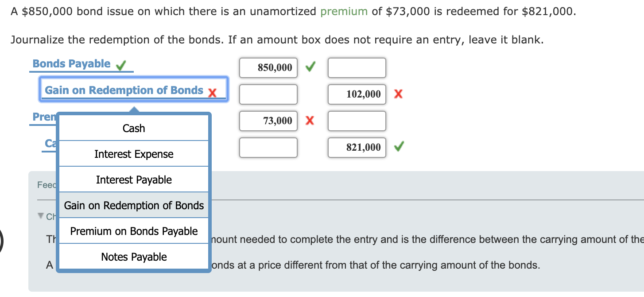Click the red X beside the 102,000 amount

click(x=398, y=94)
